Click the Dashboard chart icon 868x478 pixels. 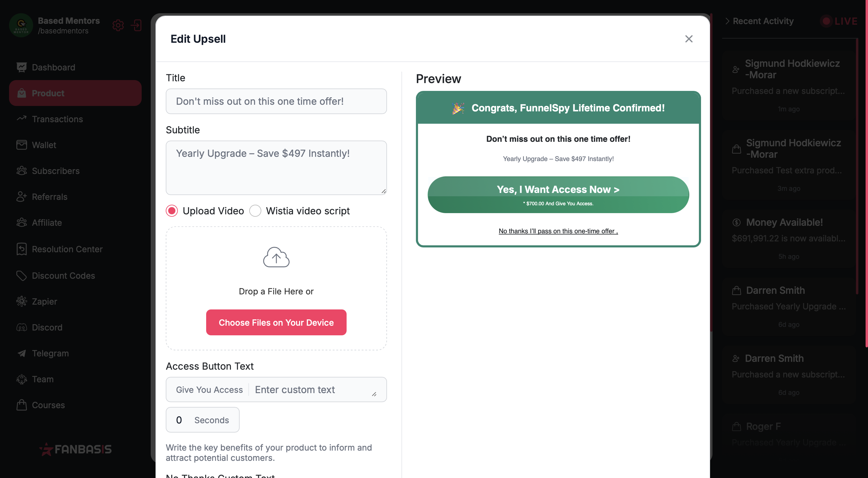point(22,67)
